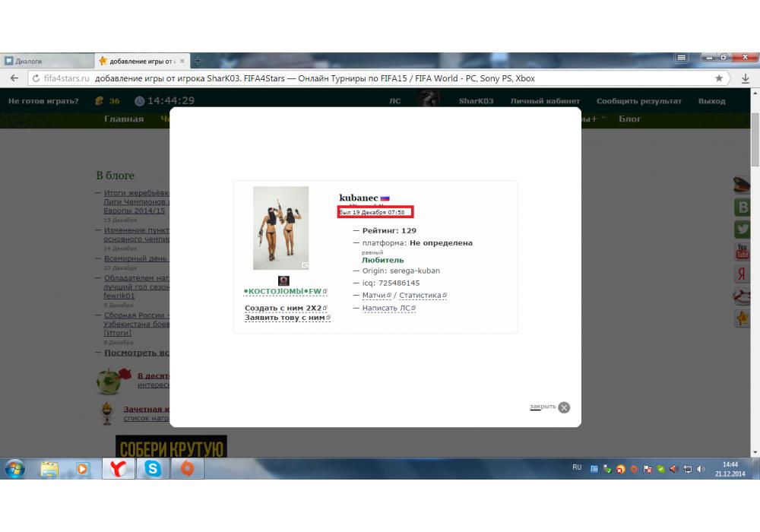Viewport: 760px width, 532px height.
Task: Open 'Сборная России' blog post link
Action: (x=136, y=325)
